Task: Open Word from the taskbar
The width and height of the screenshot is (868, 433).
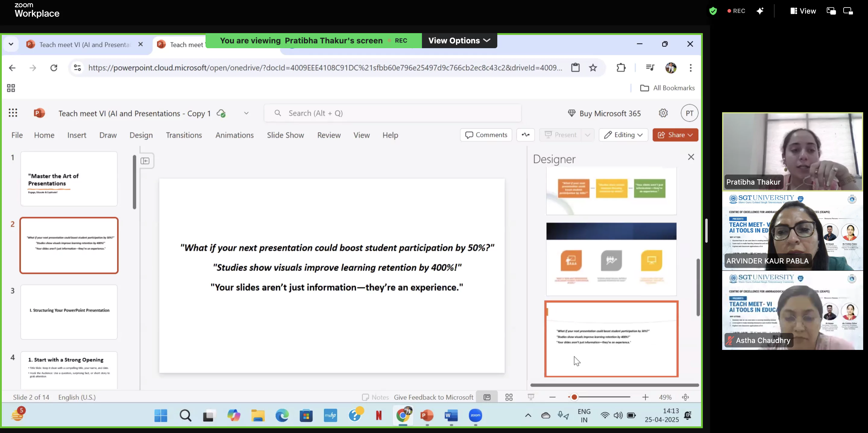Action: 451,416
